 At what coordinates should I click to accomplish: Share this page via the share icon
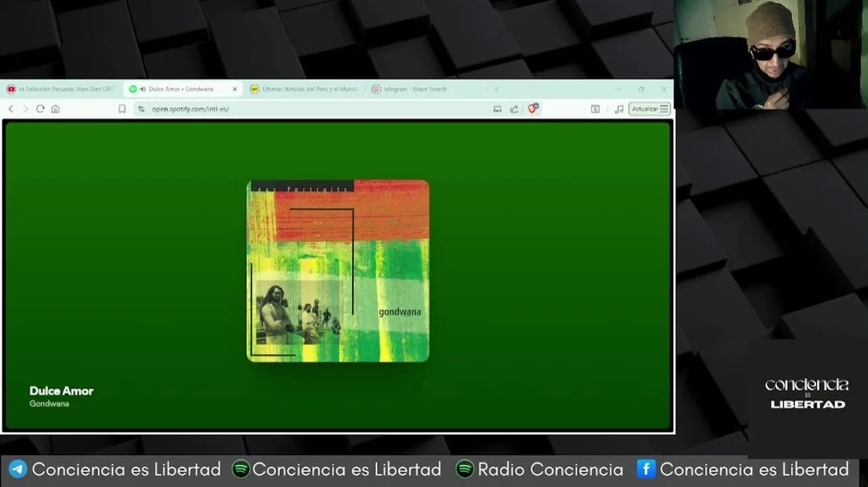(514, 109)
